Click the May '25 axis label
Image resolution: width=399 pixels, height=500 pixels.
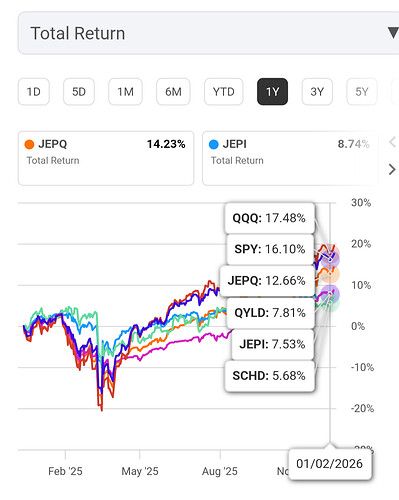click(x=140, y=471)
